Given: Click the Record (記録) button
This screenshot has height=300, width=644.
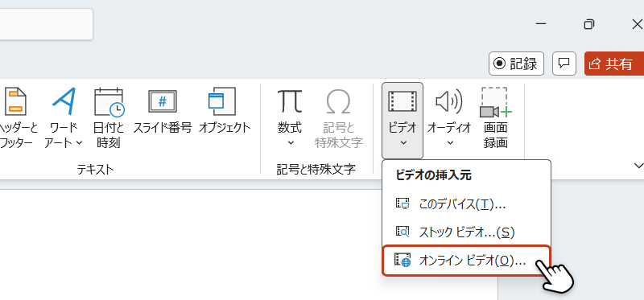Looking at the screenshot, I should (516, 64).
